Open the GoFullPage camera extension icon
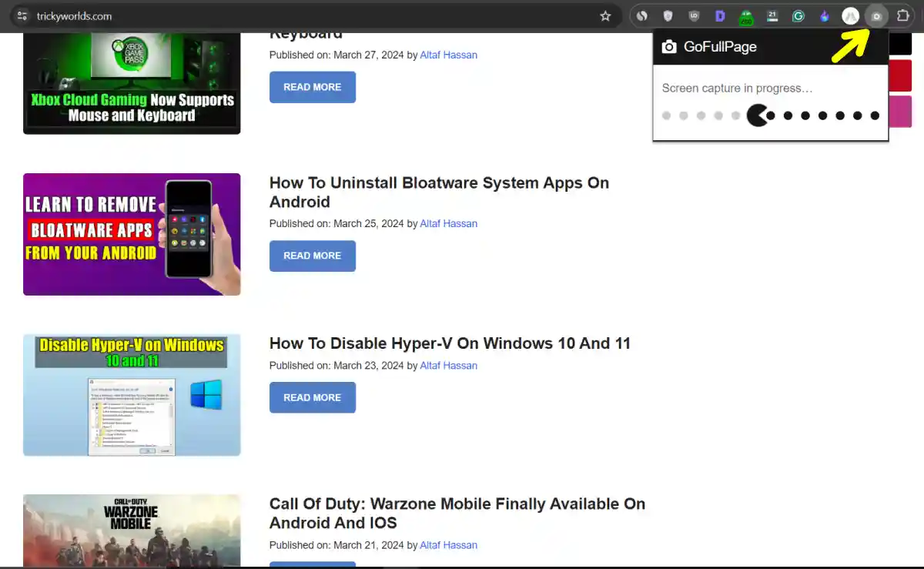924x569 pixels. pyautogui.click(x=876, y=15)
